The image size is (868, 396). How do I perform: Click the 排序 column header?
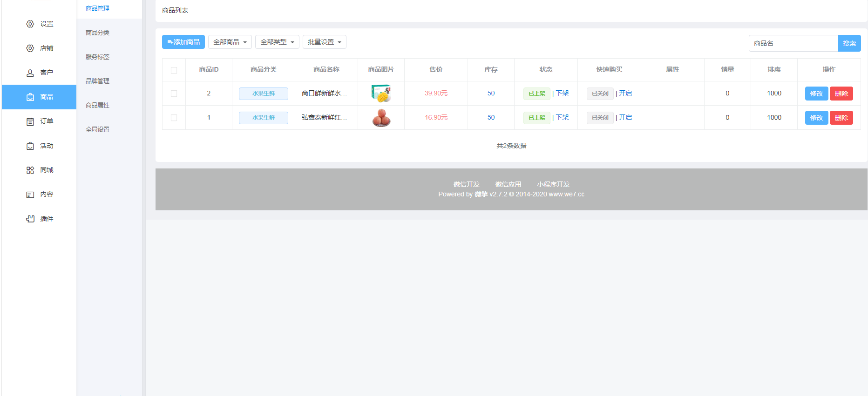pyautogui.click(x=774, y=69)
